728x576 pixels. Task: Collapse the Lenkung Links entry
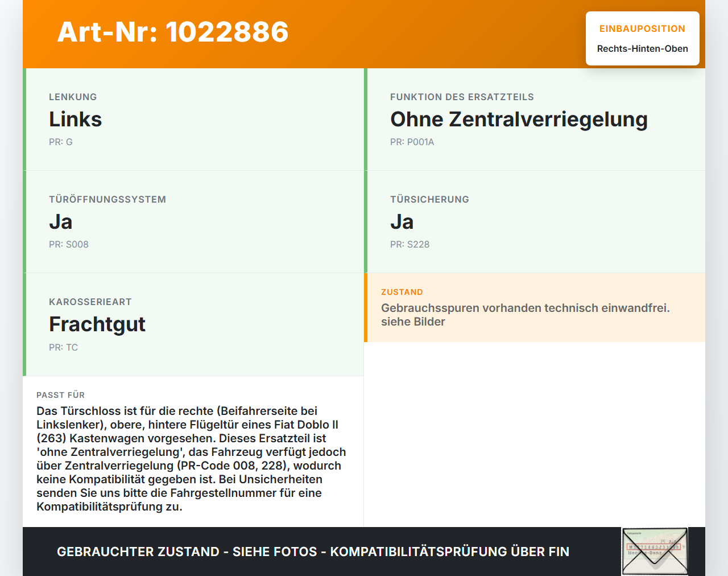pyautogui.click(x=75, y=119)
